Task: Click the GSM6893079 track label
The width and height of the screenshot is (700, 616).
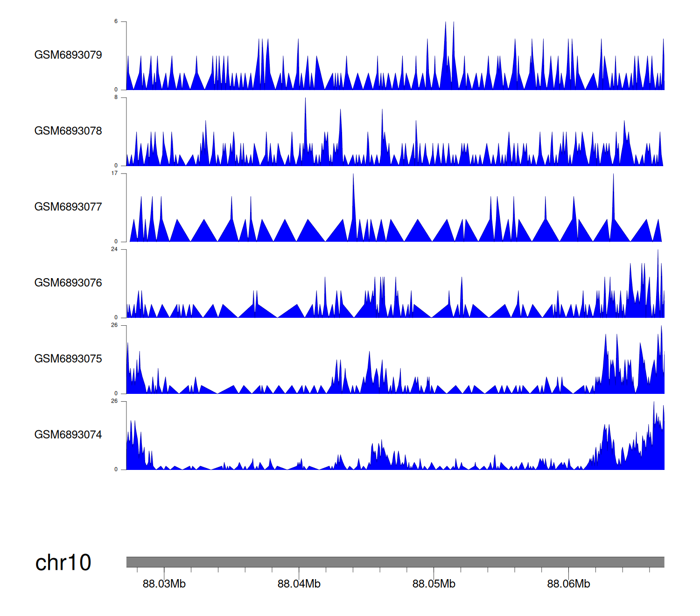Action: tap(68, 55)
